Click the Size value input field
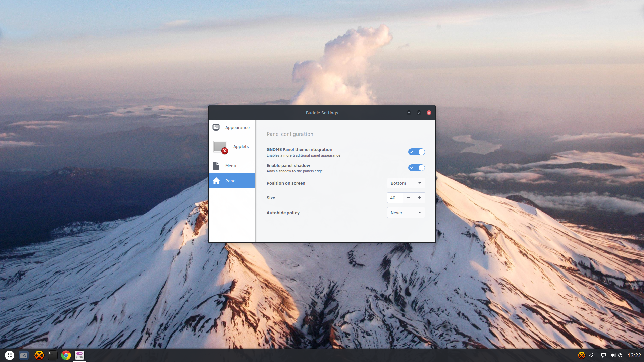This screenshot has height=362, width=644. 395,198
